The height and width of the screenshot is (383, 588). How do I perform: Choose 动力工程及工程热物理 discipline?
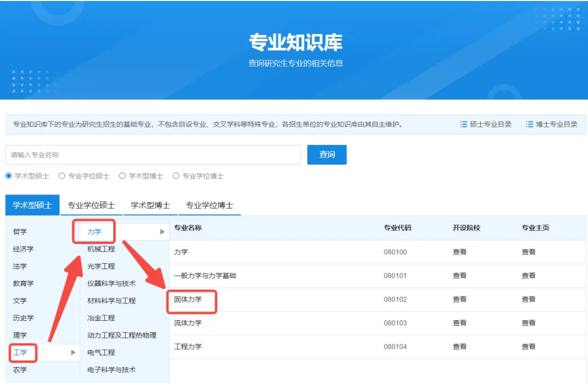click(x=122, y=336)
